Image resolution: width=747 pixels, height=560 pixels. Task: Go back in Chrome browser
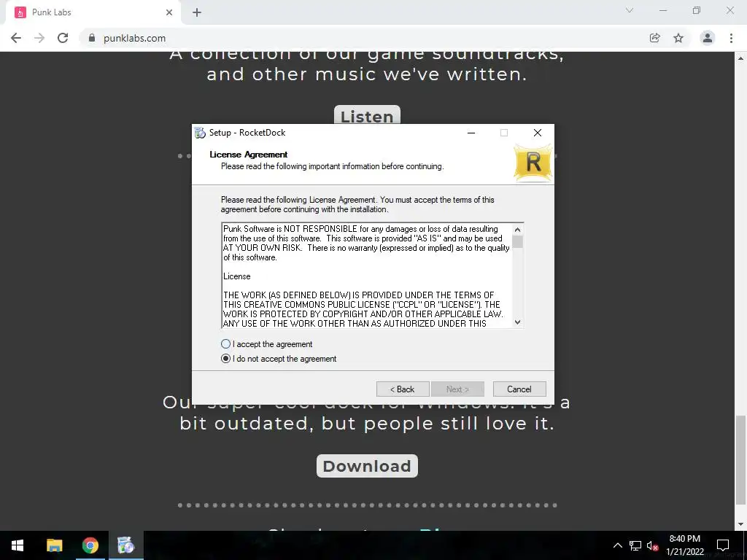16,38
